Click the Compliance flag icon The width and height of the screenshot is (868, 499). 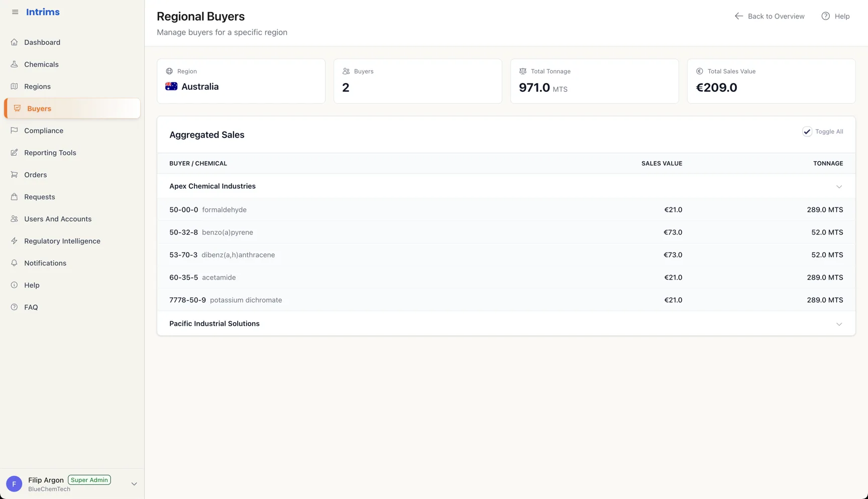[14, 131]
